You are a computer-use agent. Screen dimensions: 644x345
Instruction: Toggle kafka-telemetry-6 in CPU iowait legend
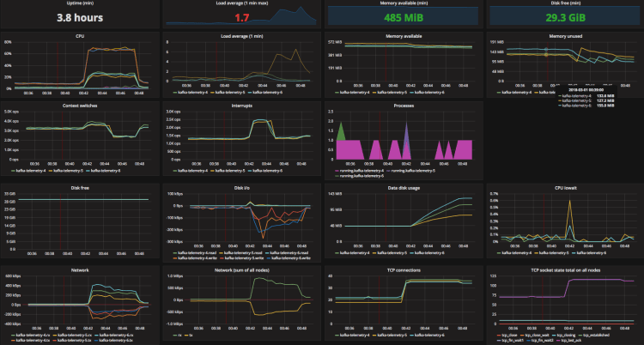(x=590, y=253)
